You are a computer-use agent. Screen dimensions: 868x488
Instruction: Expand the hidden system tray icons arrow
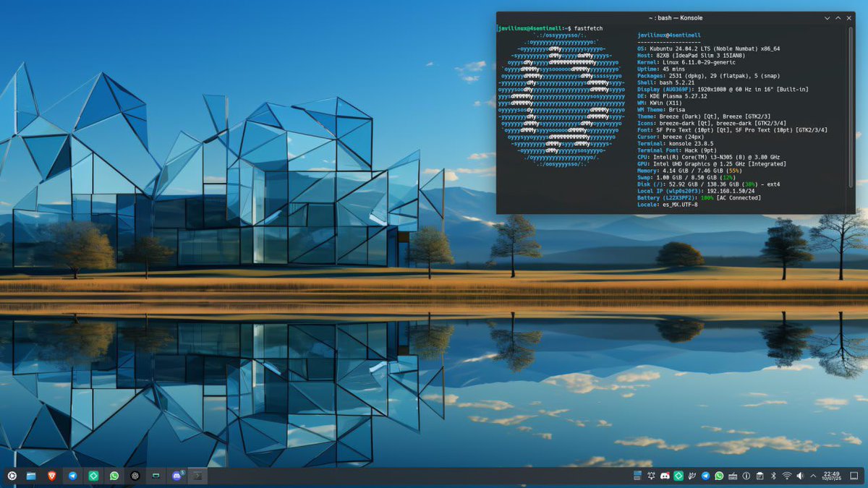(812, 476)
